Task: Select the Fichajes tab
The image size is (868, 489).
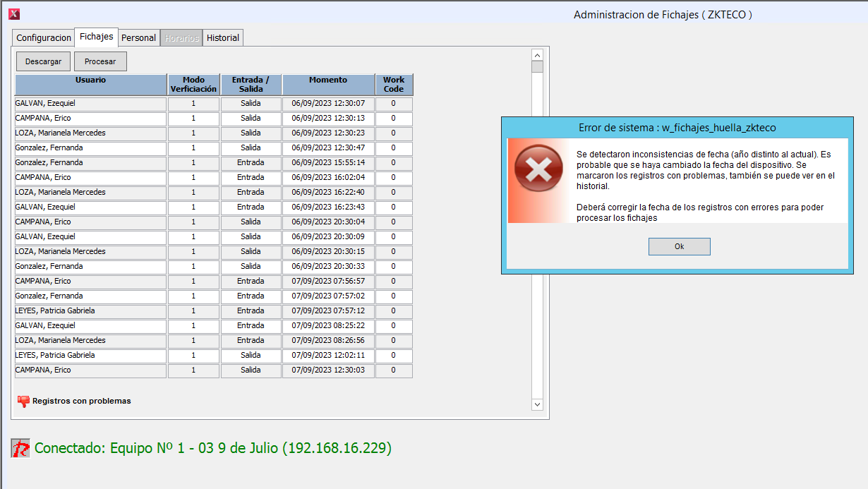Action: [96, 37]
